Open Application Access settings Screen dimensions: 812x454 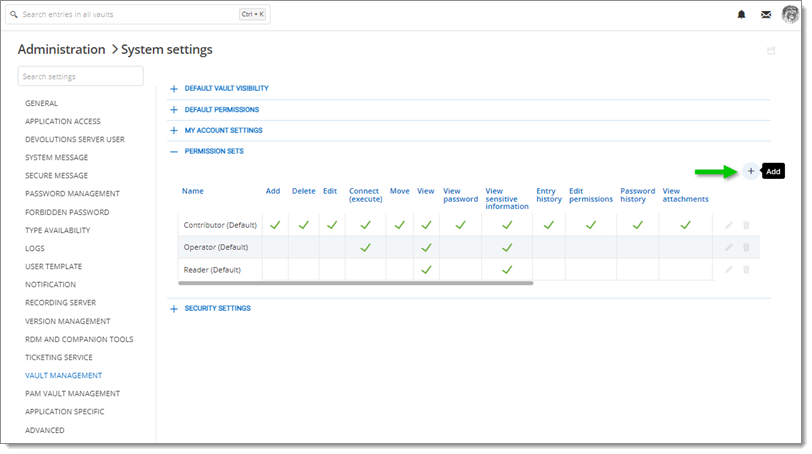pyautogui.click(x=63, y=122)
